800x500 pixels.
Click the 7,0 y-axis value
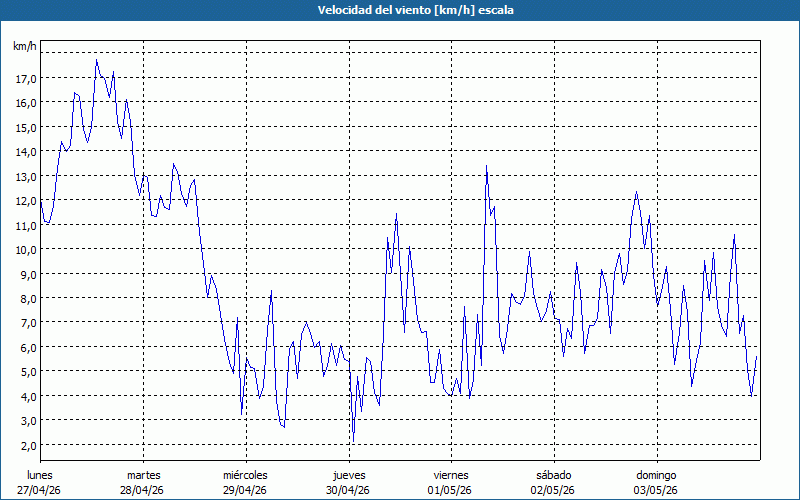[28, 323]
